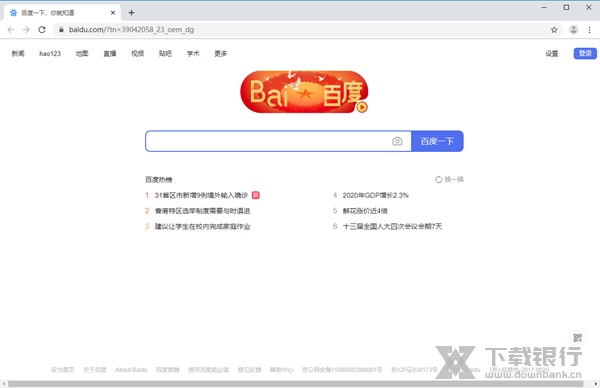Show the QR code icon at bottom right
This screenshot has height=388, width=600.
tap(577, 338)
